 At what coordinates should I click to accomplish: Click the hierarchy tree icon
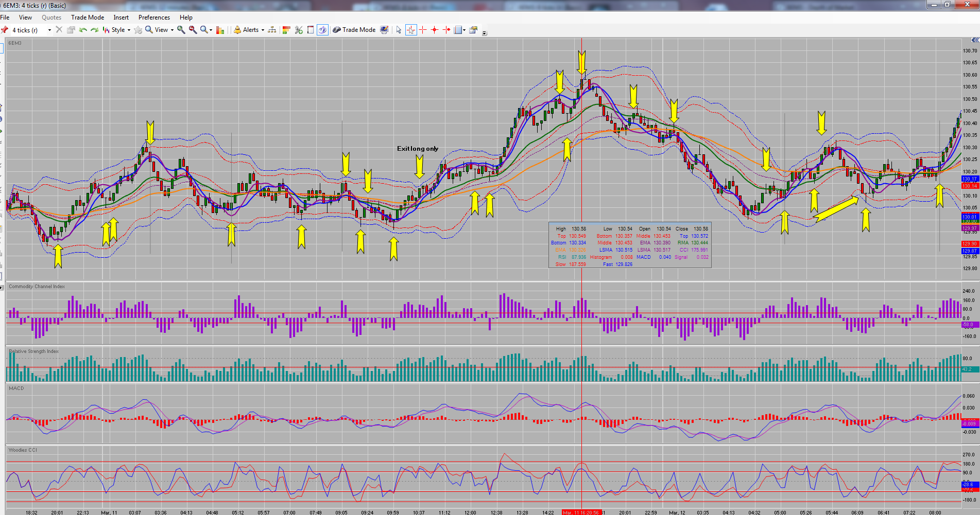pyautogui.click(x=272, y=30)
